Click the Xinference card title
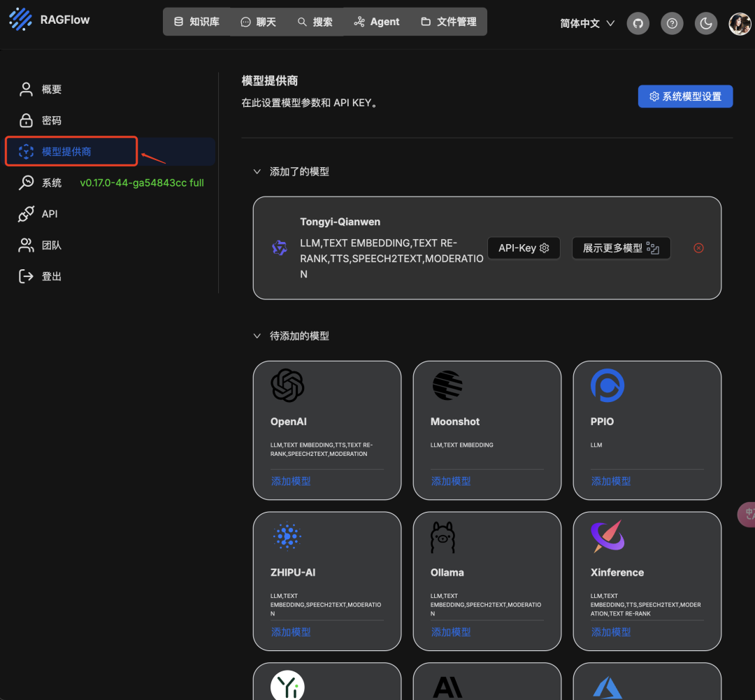 pyautogui.click(x=617, y=572)
